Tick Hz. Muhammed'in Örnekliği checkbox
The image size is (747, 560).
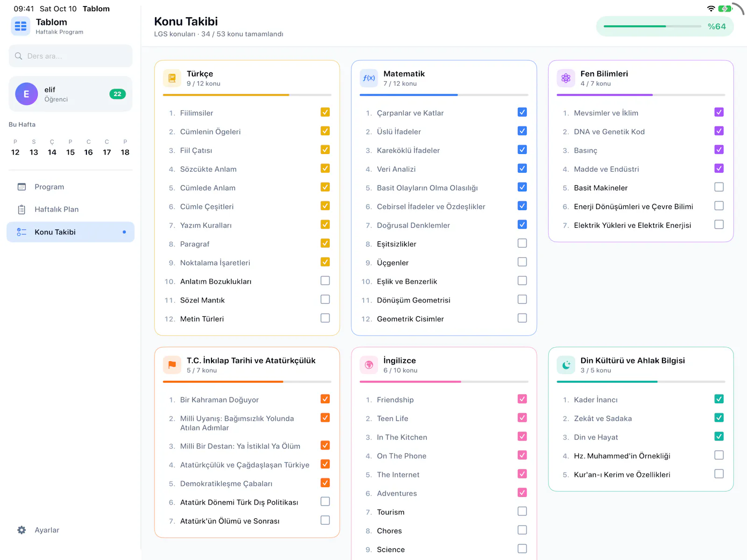[719, 455]
